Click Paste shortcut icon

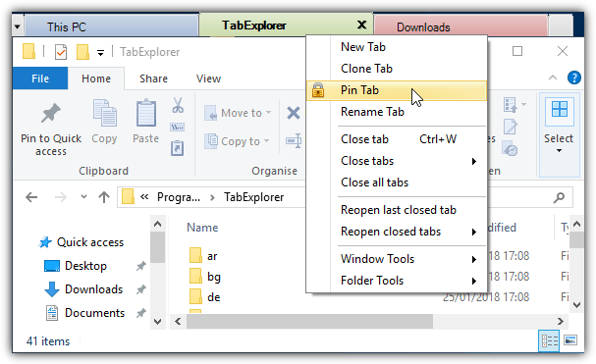[178, 148]
